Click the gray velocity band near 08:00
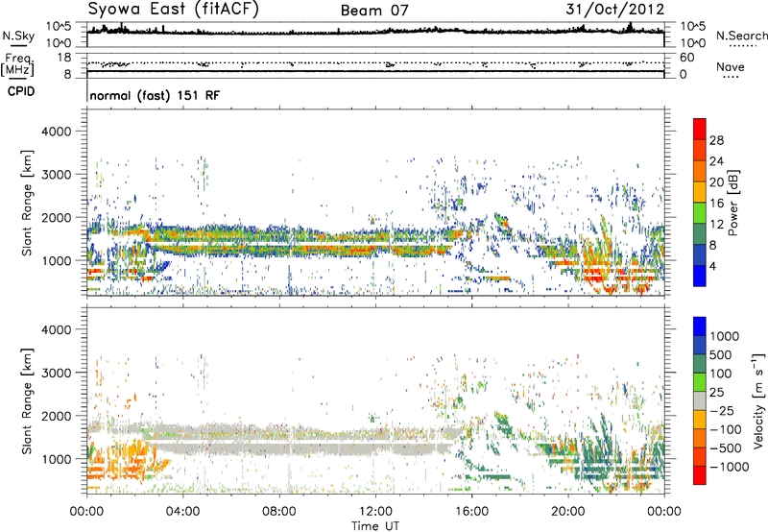768x532 pixels. coord(279,448)
